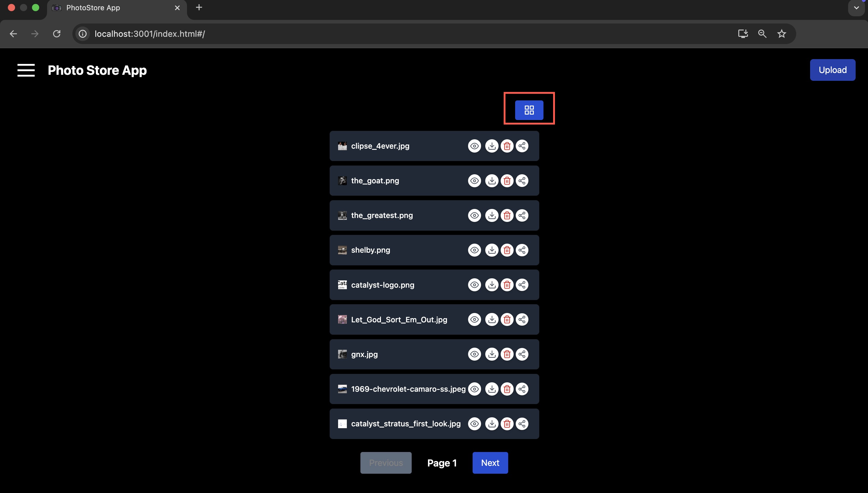Download catalyst-logo.png
Viewport: 868px width, 493px height.
tap(491, 285)
